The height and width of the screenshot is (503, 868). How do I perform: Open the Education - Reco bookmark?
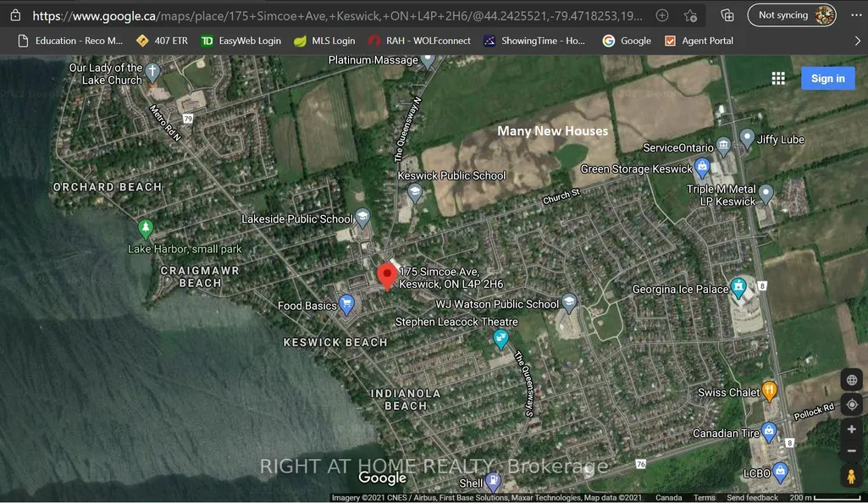[x=70, y=41]
